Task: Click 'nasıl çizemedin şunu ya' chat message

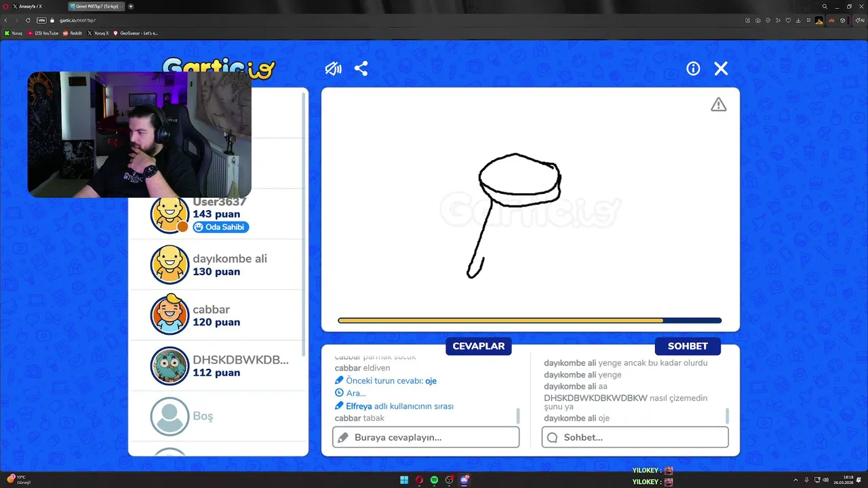Action: pos(625,402)
